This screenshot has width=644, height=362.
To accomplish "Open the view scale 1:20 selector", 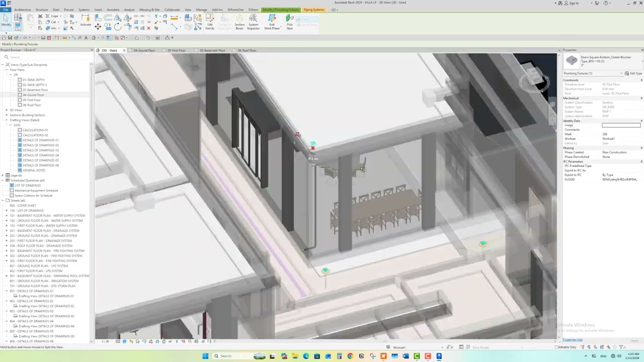I will pos(105,341).
